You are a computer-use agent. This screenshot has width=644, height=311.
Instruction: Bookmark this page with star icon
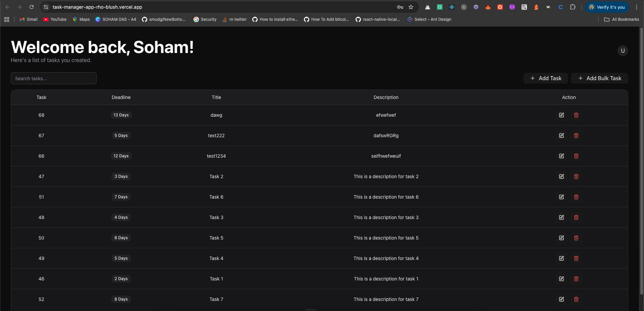[411, 7]
